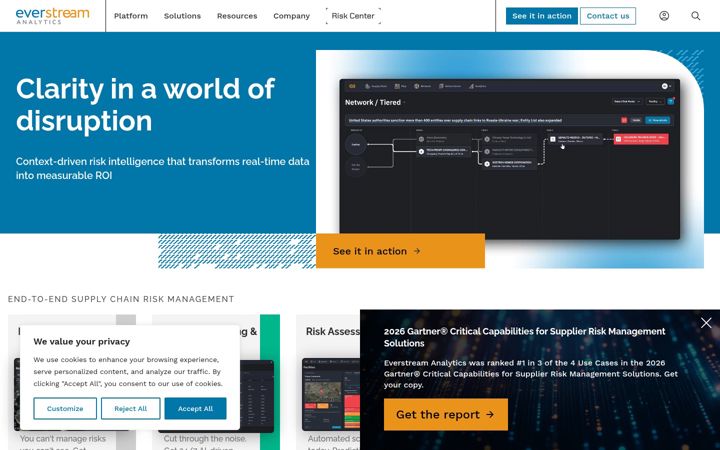Click the Network / Tiered dashboard screenshot

510,159
